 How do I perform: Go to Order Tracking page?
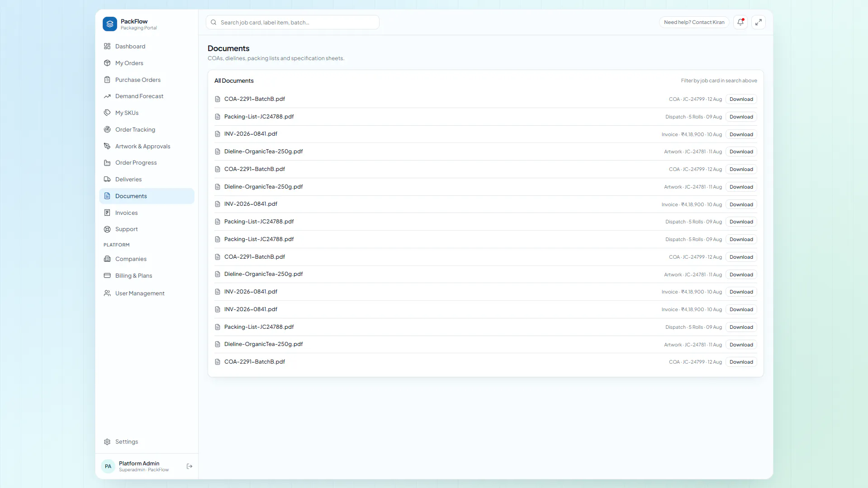tap(147, 129)
